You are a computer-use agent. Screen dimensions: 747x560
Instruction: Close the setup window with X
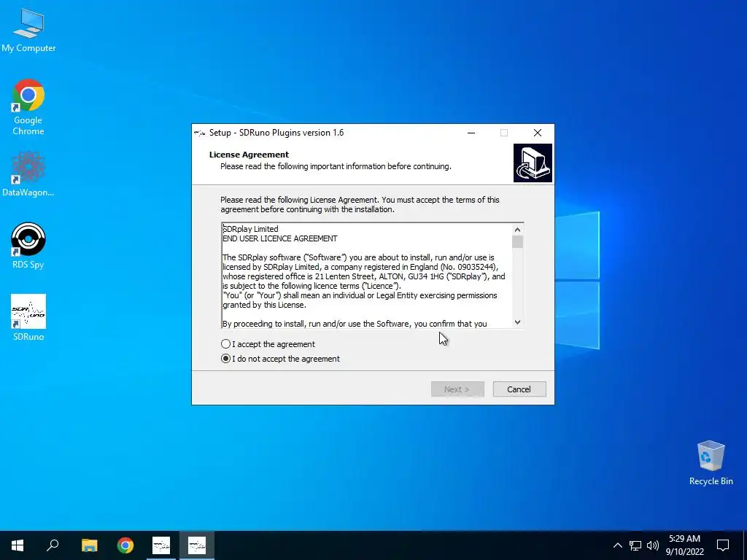click(538, 133)
